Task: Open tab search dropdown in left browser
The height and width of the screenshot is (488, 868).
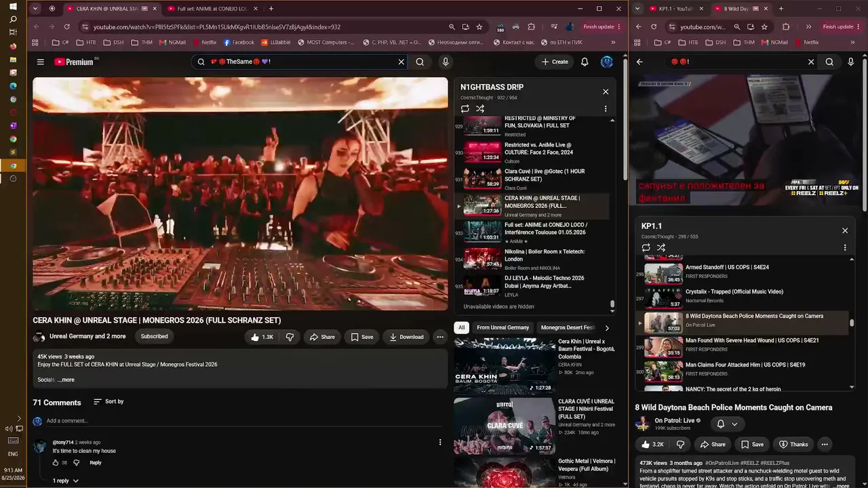Action: point(37,9)
